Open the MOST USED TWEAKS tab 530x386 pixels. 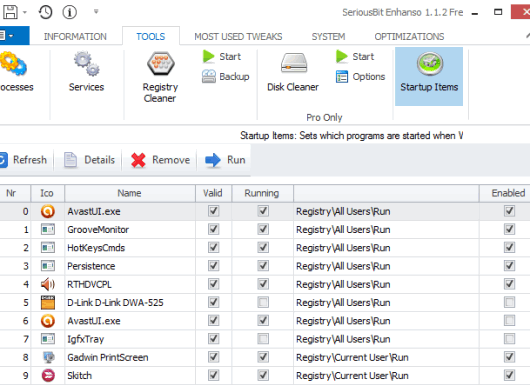(238, 37)
